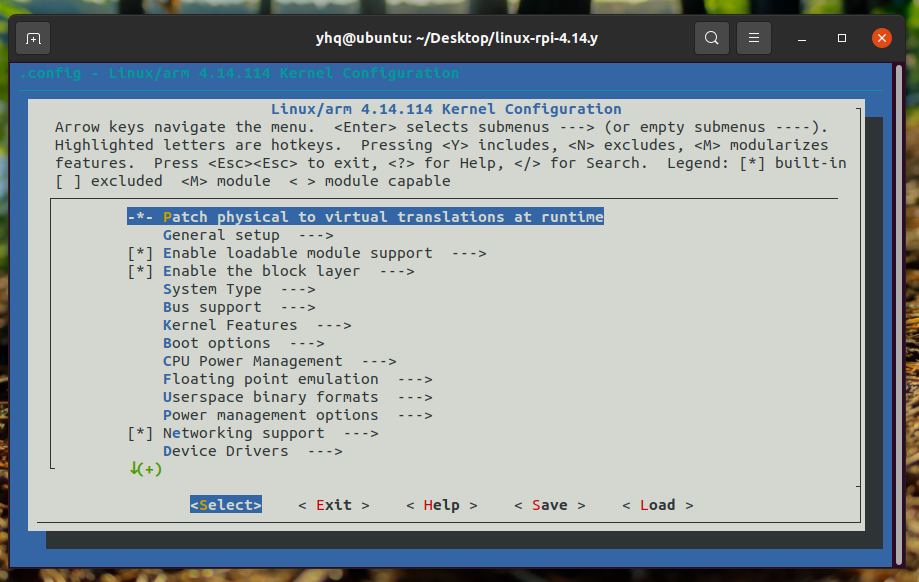Click the new terminal tab icon

pos(33,37)
